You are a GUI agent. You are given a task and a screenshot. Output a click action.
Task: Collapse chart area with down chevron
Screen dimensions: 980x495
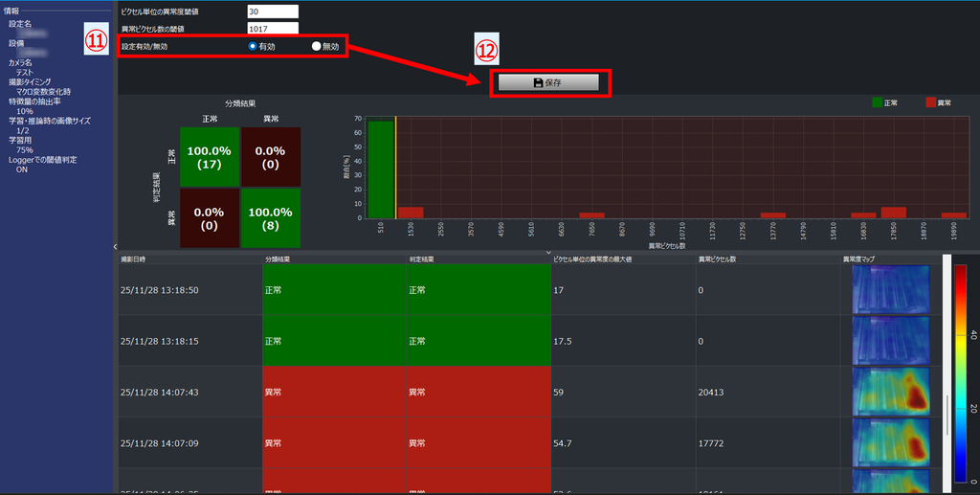[x=548, y=252]
